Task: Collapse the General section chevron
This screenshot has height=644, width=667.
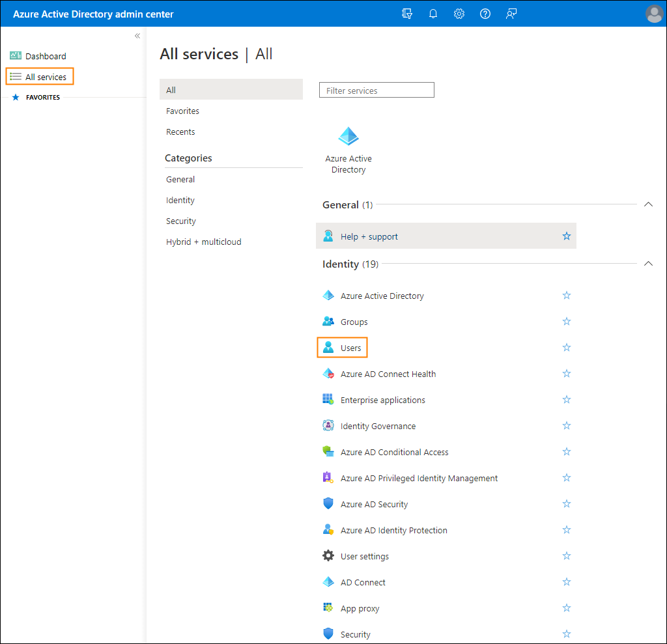Action: [648, 204]
